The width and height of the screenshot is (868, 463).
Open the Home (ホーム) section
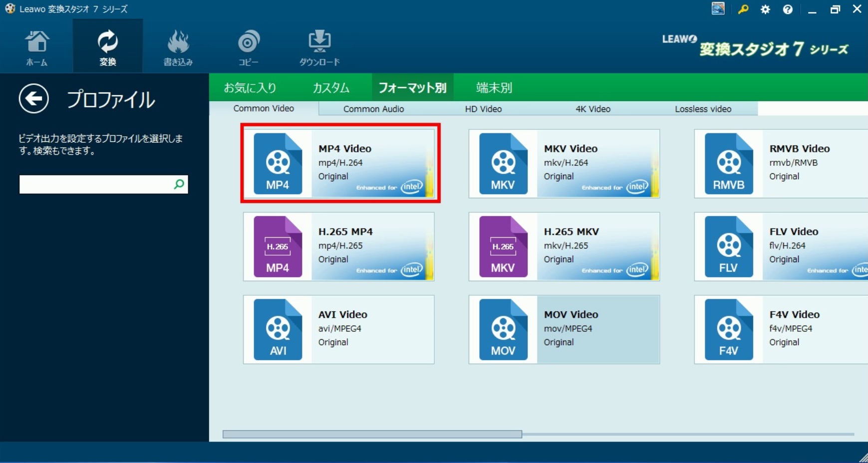click(x=36, y=48)
